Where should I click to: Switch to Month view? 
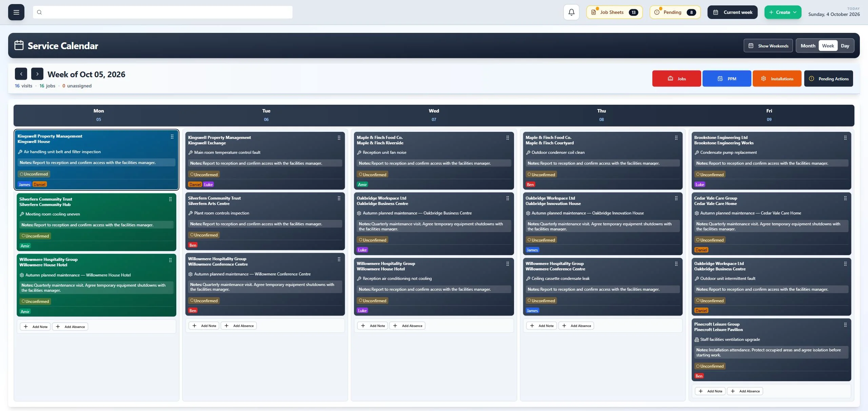click(808, 46)
